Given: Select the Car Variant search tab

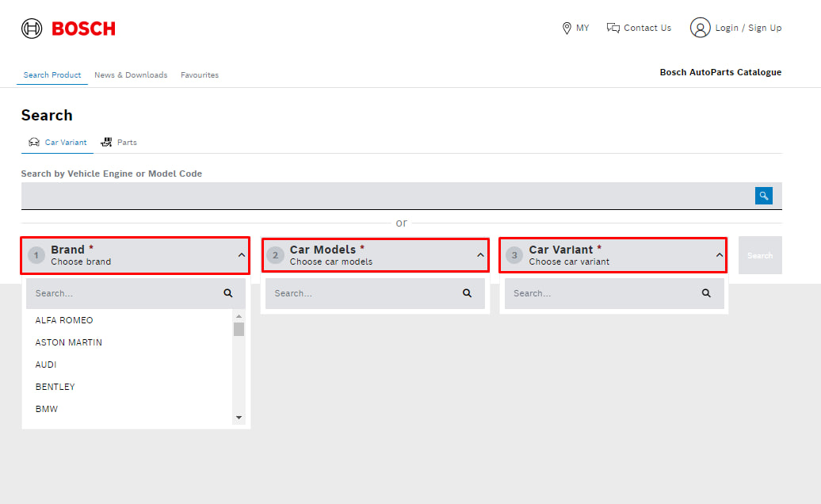Looking at the screenshot, I should coord(58,143).
